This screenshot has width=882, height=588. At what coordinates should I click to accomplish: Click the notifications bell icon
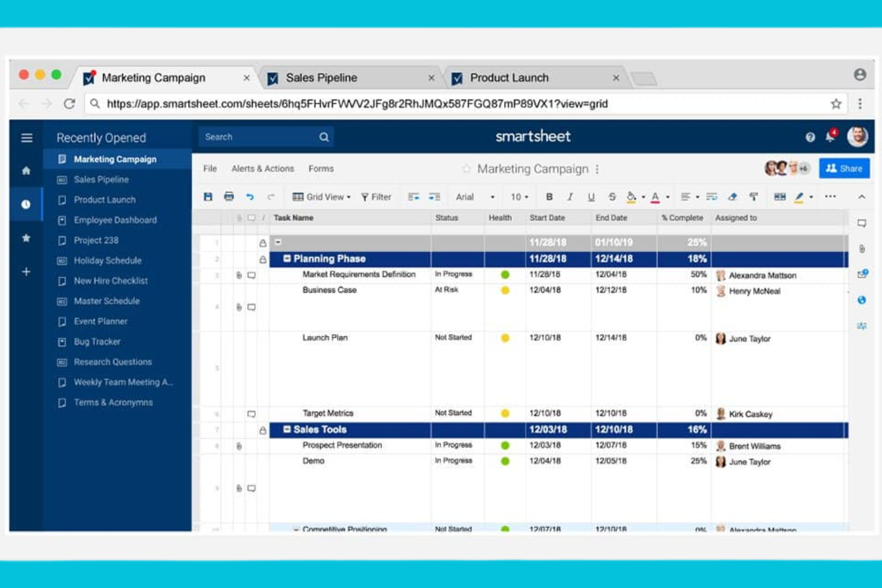(829, 136)
